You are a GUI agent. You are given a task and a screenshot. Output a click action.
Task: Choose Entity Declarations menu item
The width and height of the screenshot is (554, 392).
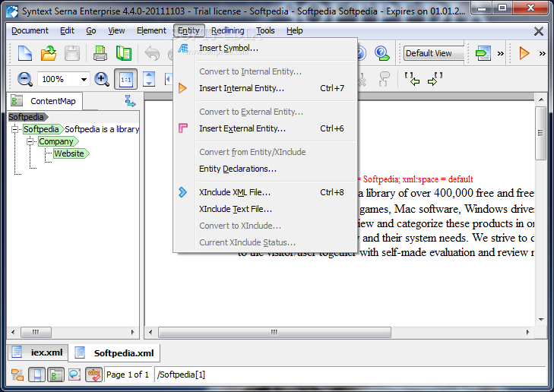coord(265,169)
